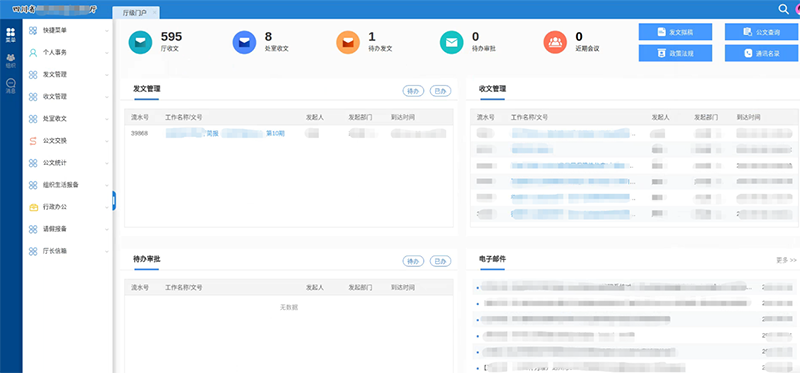This screenshot has width=800, height=373.
Task: Select the 厅级门户 tab
Action: point(135,13)
